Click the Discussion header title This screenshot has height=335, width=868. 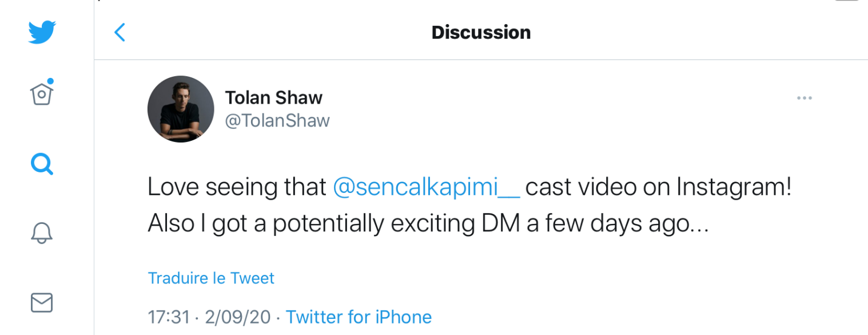pos(481,33)
